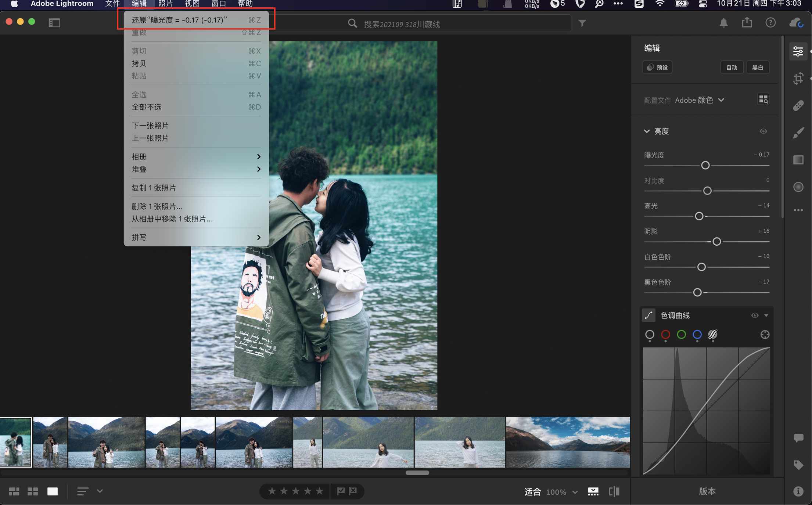Open the Crop and Rotate tool
Screen dimensions: 812x505
tap(798, 78)
